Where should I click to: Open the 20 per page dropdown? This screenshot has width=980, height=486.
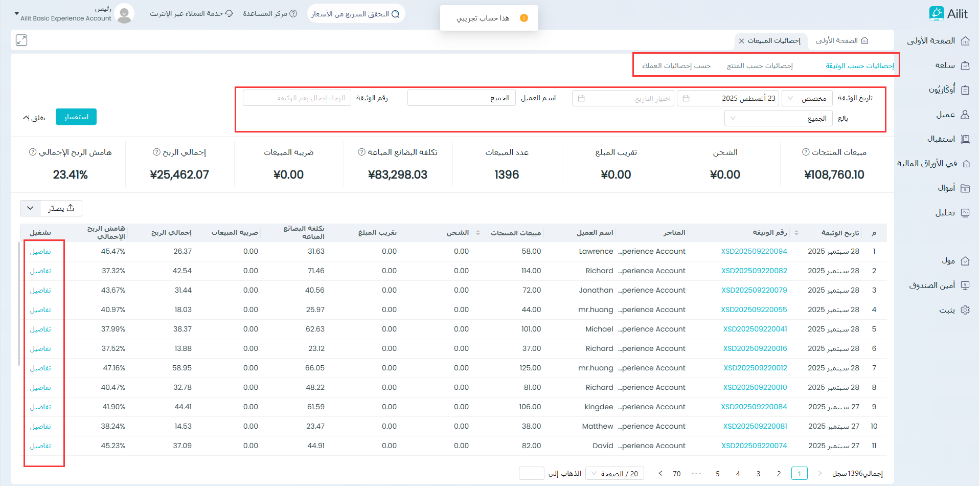point(614,474)
